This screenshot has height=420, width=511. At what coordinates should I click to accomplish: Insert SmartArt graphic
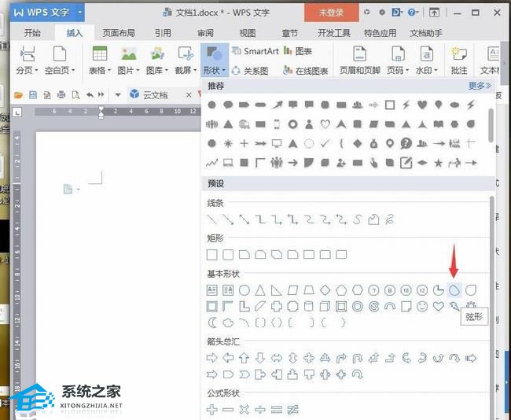tap(256, 51)
